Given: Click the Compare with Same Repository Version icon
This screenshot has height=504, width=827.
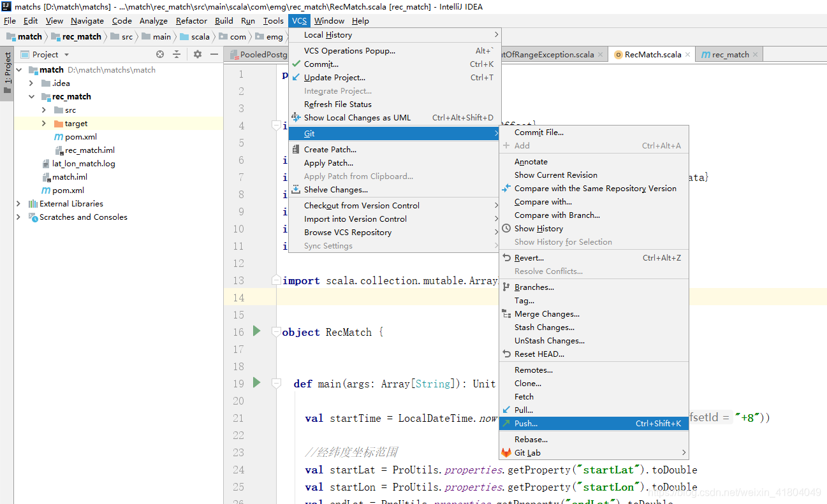Looking at the screenshot, I should 506,188.
